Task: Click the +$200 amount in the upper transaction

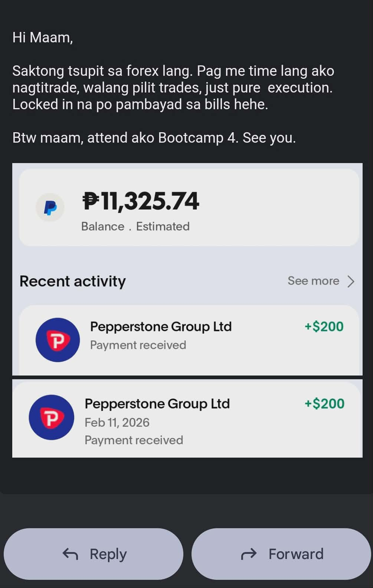Action: 324,327
